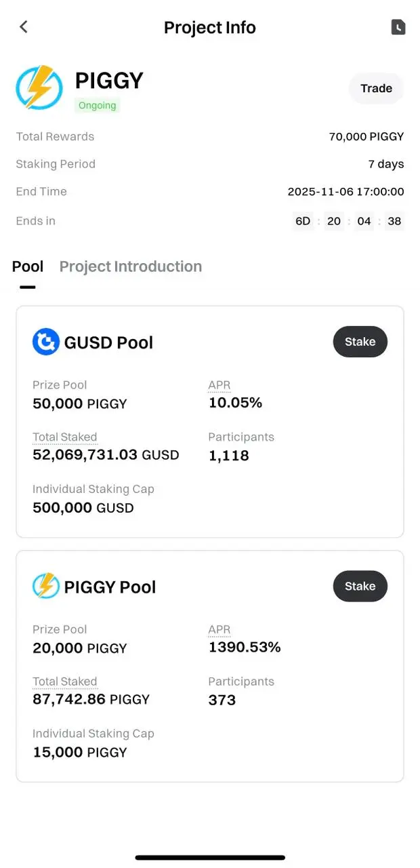Switch to Project Introduction tab

tap(131, 267)
